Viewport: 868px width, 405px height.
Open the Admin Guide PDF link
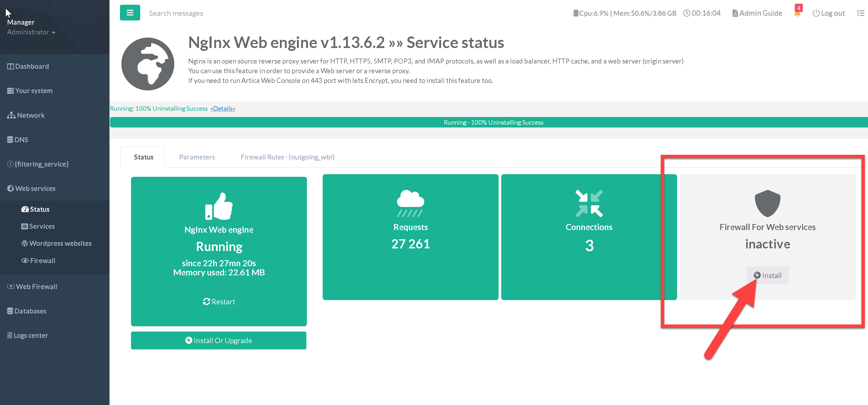pyautogui.click(x=757, y=13)
